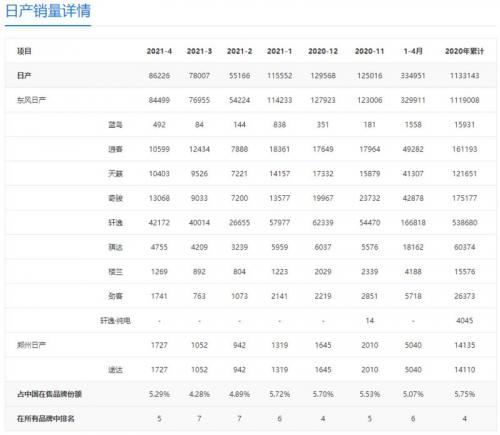Click the 途达 model label
Image resolution: width=500 pixels, height=435 pixels.
(x=116, y=370)
